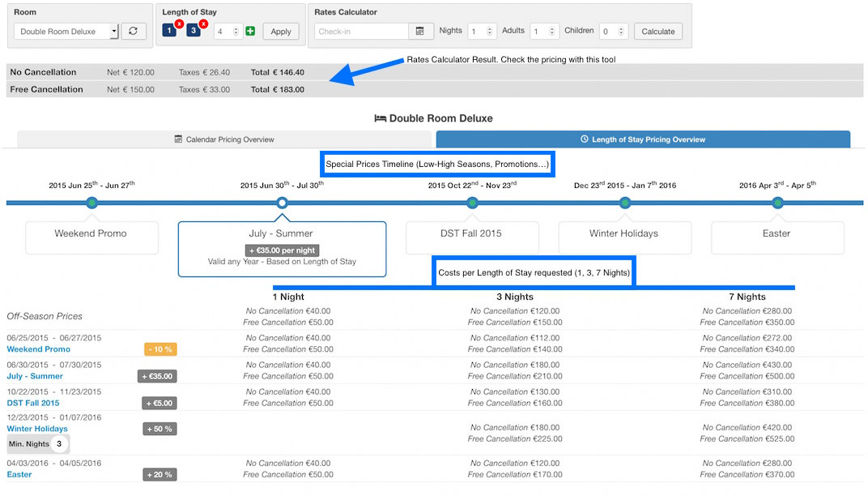Click the Apply length of stay button
Image resolution: width=868 pixels, height=496 pixels.
(x=281, y=32)
